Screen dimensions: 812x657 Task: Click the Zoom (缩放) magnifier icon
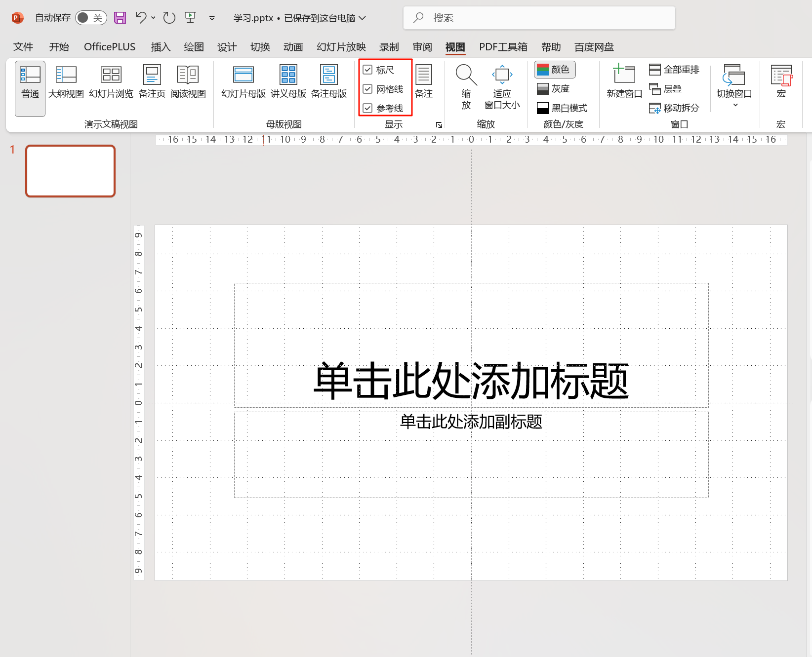[466, 76]
